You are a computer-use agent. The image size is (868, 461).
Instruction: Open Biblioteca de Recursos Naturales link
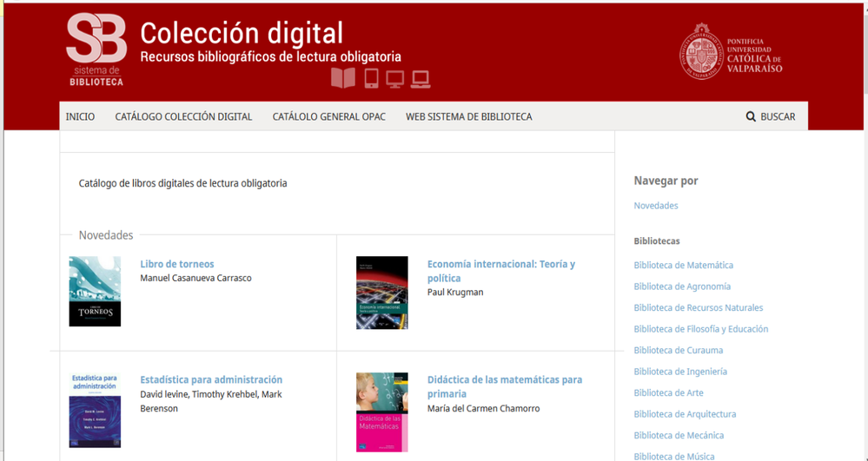pyautogui.click(x=699, y=307)
